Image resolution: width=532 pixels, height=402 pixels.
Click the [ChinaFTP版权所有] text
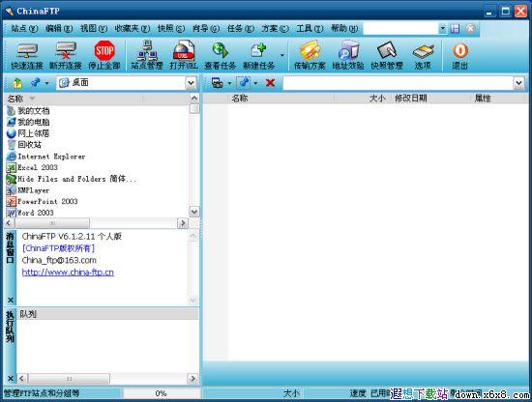click(x=58, y=248)
